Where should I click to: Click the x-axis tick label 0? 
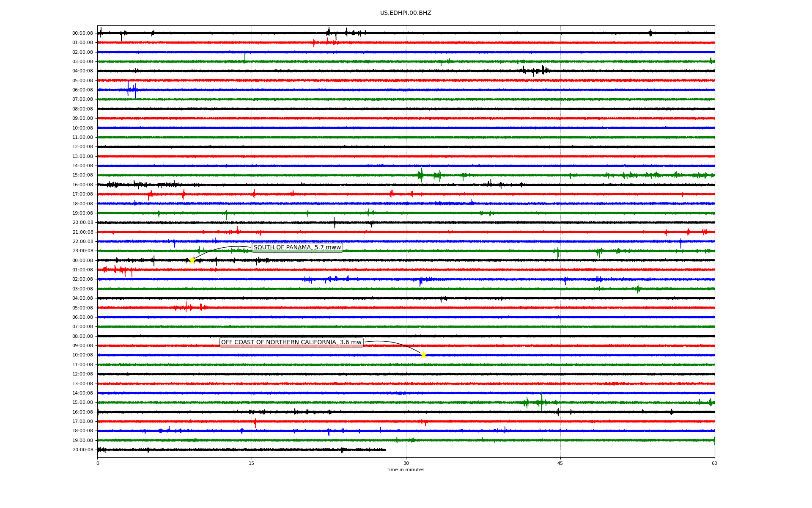(x=98, y=463)
